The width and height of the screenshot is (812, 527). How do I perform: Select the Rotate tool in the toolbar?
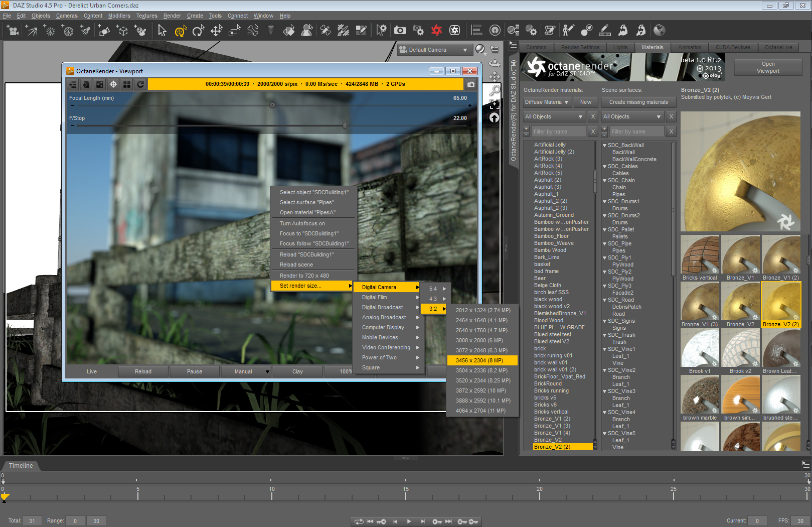(198, 31)
